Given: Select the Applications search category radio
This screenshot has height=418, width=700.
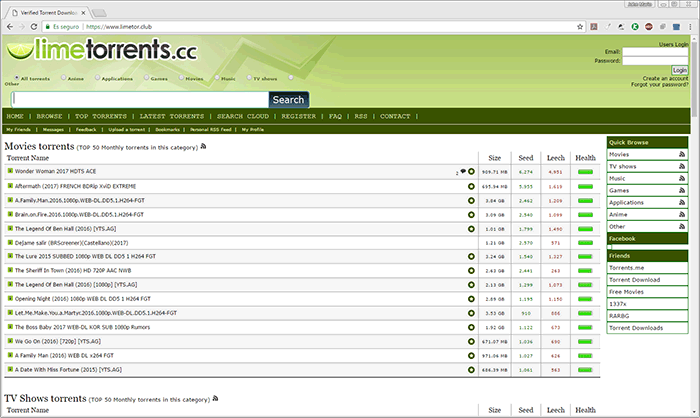Looking at the screenshot, I should (x=97, y=77).
